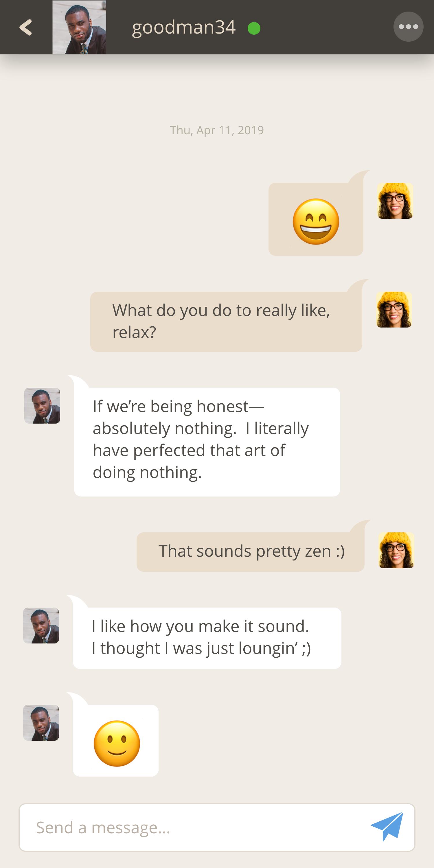Click the green online status dot
The image size is (434, 868).
click(x=254, y=28)
